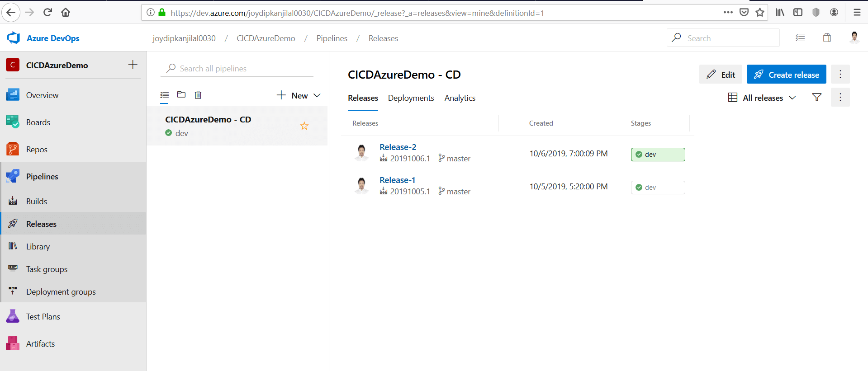Click build 20191005.1 of Release-1
The image size is (868, 371).
(405, 191)
